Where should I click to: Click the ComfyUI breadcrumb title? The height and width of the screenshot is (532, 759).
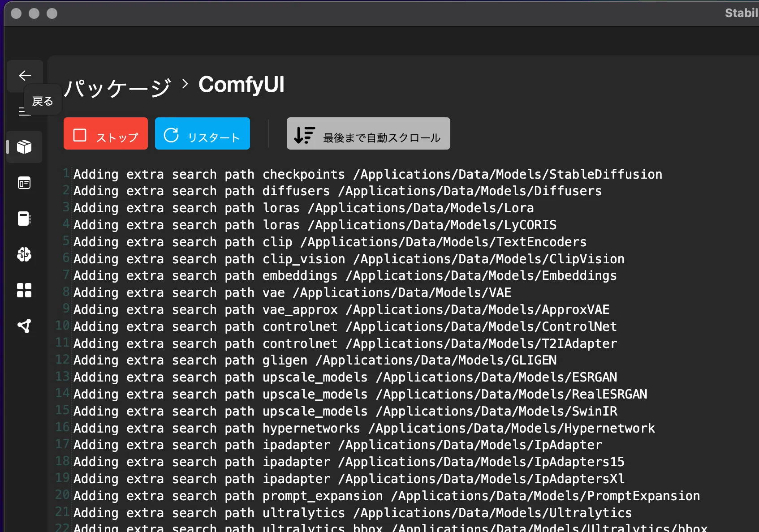[241, 85]
